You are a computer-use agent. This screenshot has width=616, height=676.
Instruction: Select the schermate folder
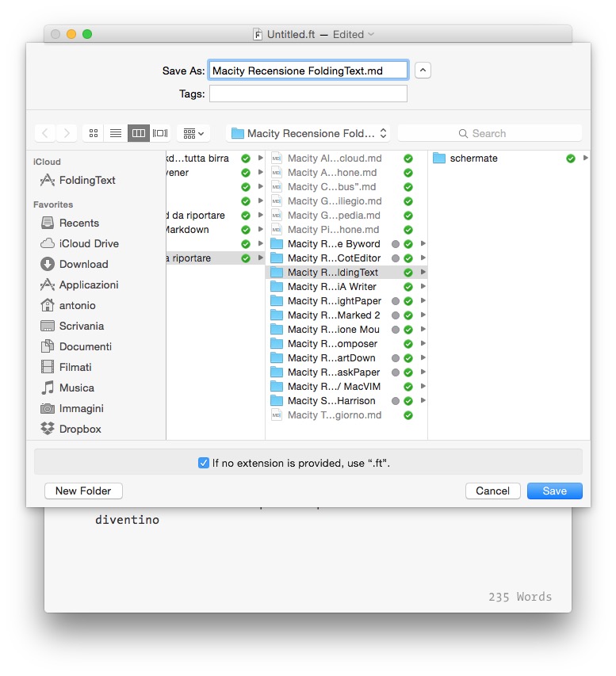pos(509,158)
